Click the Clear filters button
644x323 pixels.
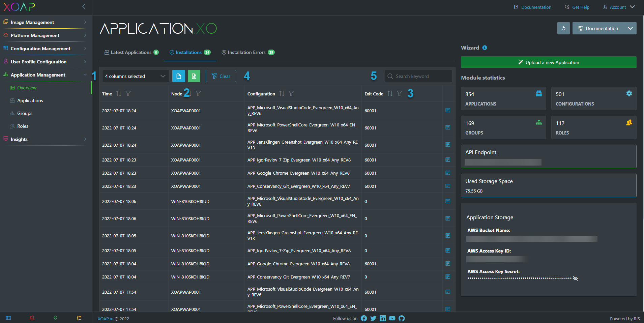(221, 76)
